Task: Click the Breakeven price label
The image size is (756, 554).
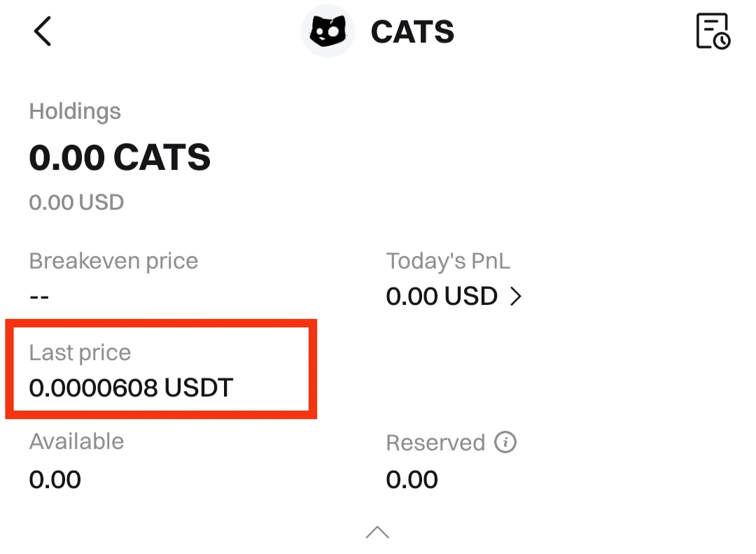Action: [113, 262]
